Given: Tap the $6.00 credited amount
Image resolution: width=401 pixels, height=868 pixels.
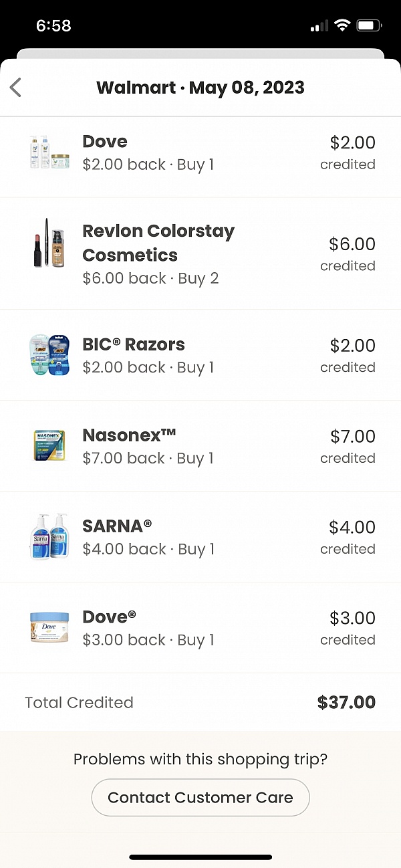Looking at the screenshot, I should pos(352,244).
